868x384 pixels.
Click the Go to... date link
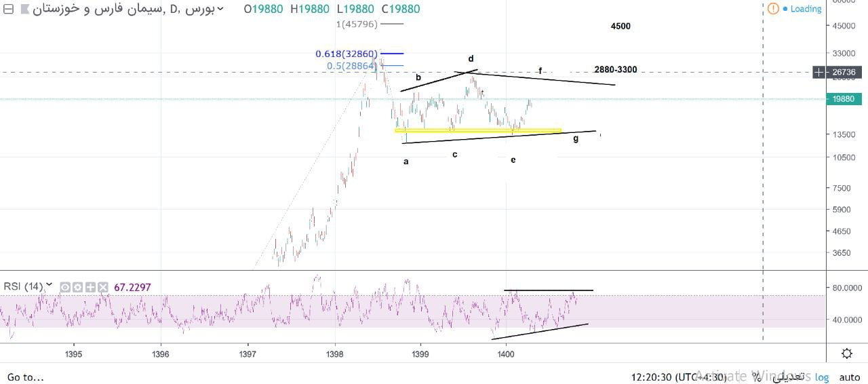coord(26,377)
